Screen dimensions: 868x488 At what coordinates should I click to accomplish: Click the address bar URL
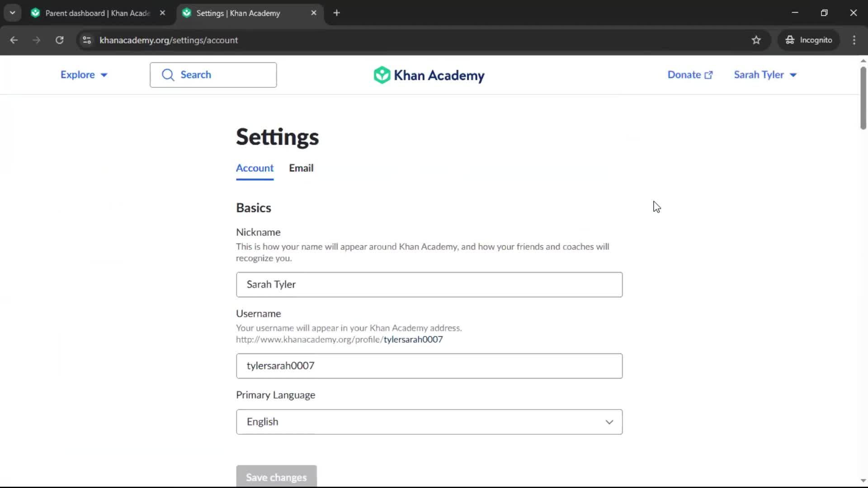pos(169,40)
